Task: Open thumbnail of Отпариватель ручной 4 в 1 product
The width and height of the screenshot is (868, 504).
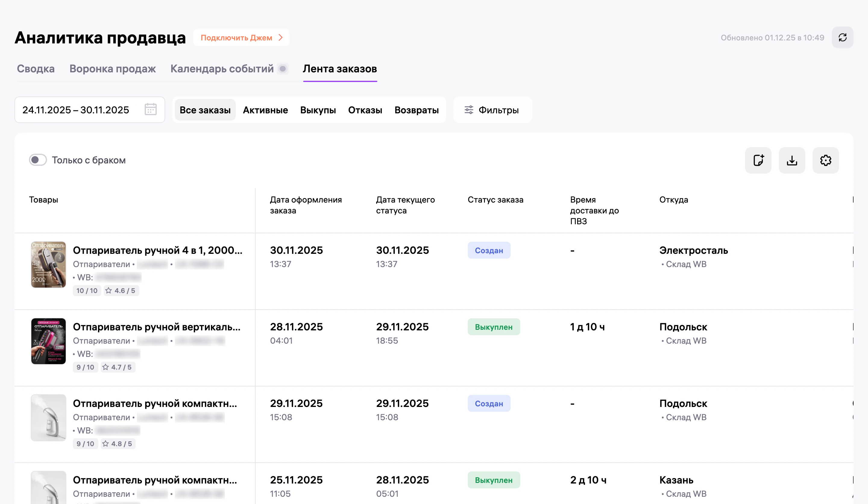Action: pyautogui.click(x=48, y=265)
